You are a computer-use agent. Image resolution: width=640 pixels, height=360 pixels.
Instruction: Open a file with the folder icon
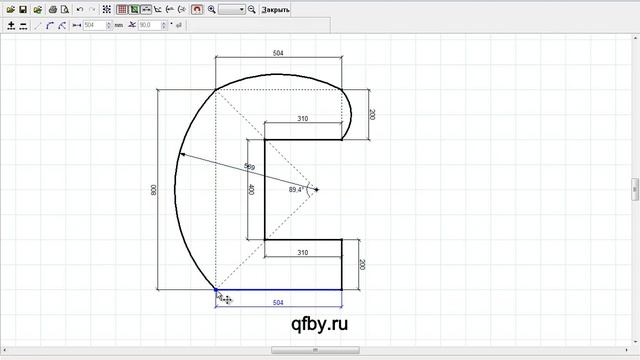tap(11, 9)
